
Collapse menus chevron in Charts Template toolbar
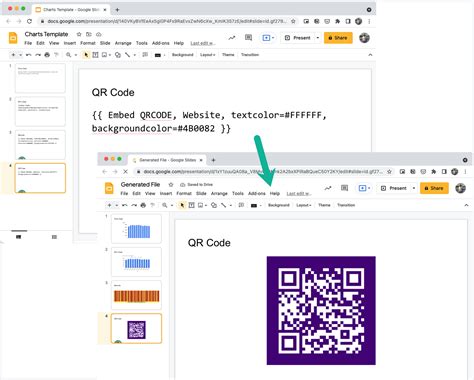pyautogui.click(x=370, y=55)
